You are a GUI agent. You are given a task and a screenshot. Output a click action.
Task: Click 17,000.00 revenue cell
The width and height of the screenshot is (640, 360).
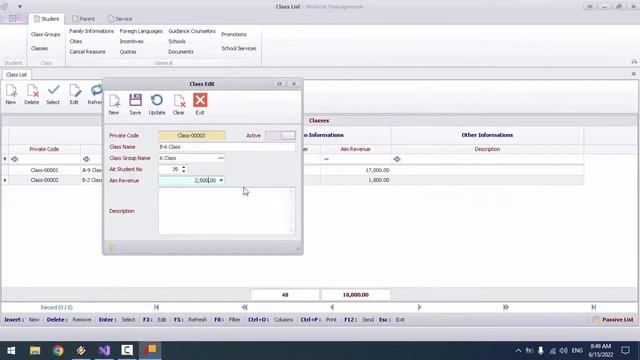point(356,170)
